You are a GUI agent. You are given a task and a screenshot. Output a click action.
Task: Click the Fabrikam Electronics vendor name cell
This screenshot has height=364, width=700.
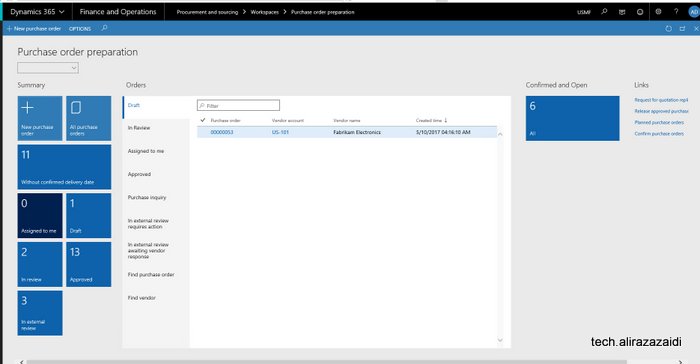coord(357,132)
